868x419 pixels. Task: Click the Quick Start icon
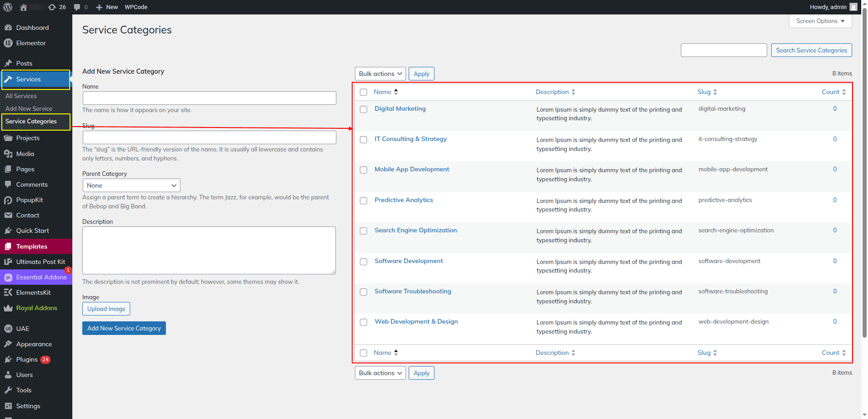pos(8,231)
